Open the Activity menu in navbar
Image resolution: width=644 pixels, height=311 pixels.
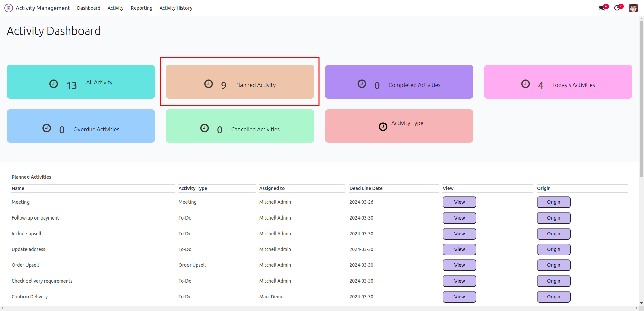pos(115,8)
